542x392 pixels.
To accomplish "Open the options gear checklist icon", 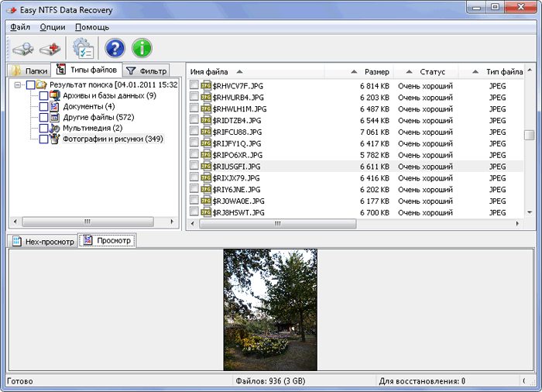I will (82, 49).
